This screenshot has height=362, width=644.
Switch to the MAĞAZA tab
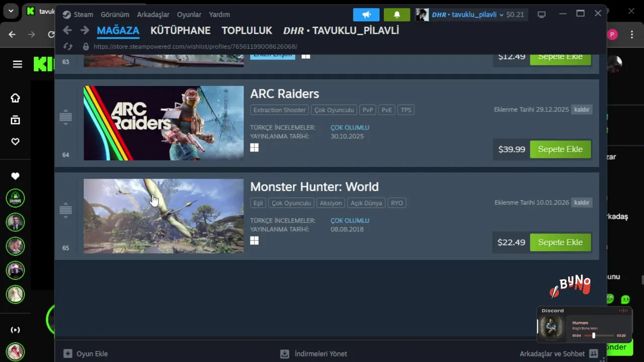pos(118,31)
